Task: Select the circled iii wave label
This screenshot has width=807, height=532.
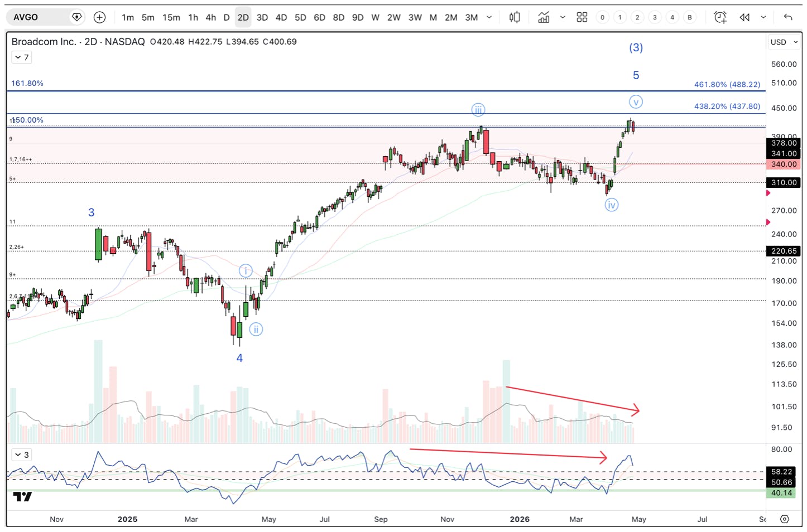Action: point(478,110)
